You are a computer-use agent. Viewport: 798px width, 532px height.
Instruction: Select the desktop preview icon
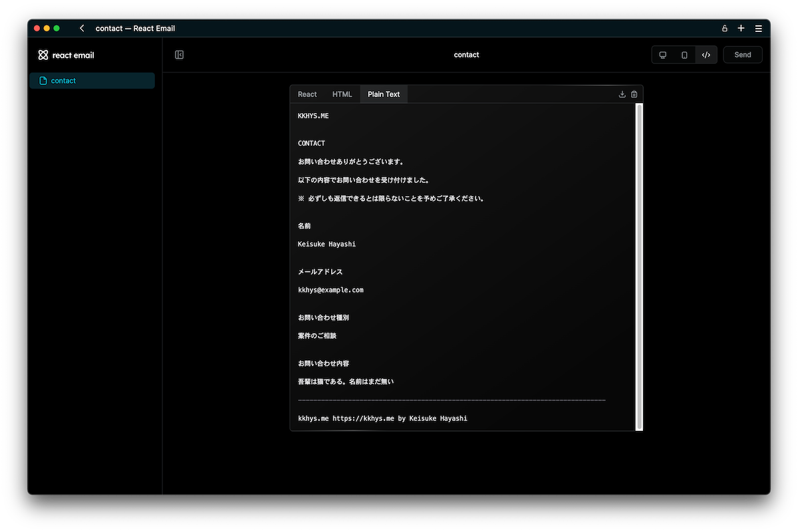(x=662, y=55)
